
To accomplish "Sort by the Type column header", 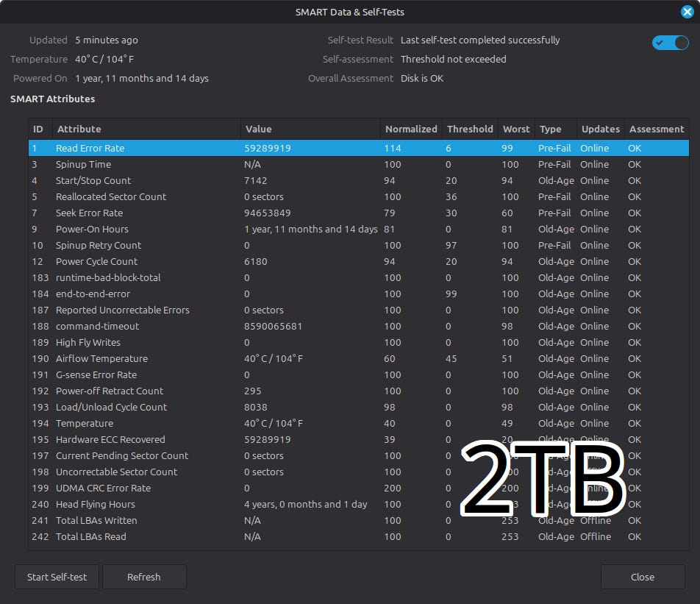I will click(556, 129).
